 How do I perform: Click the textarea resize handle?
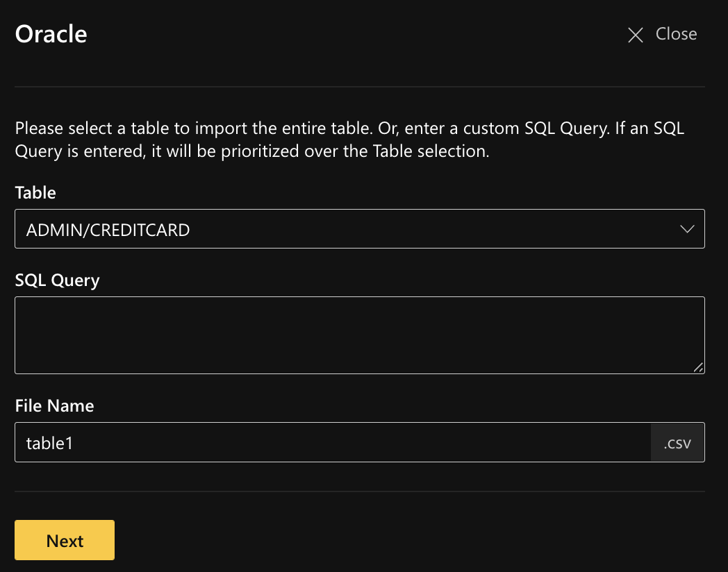click(x=698, y=369)
